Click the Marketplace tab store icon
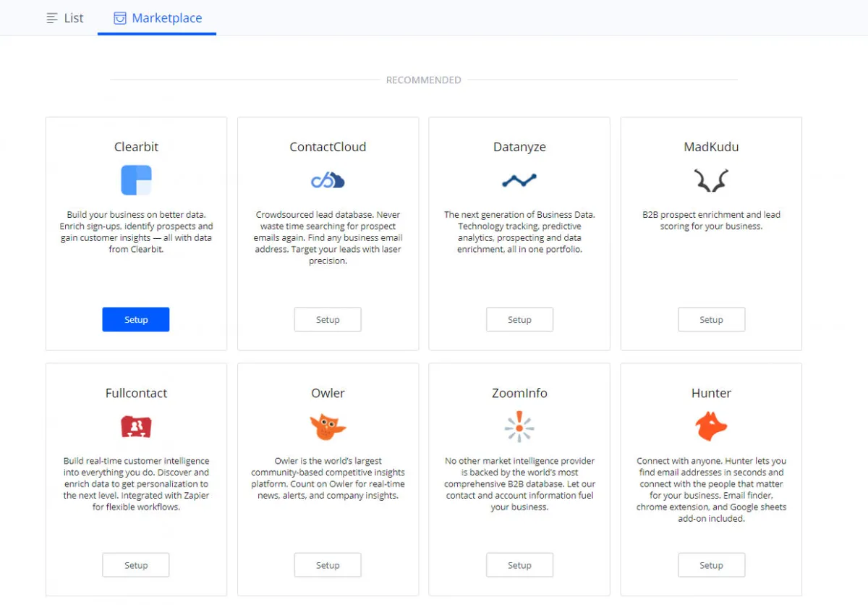 point(120,18)
